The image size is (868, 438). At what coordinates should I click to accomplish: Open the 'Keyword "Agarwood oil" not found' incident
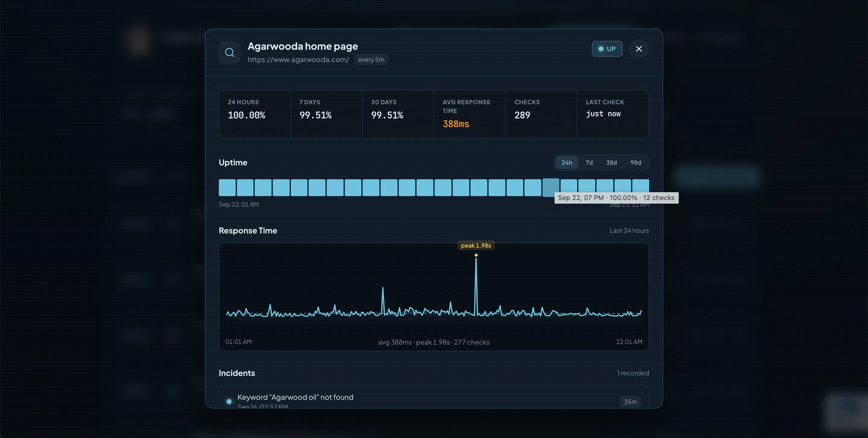(x=434, y=397)
